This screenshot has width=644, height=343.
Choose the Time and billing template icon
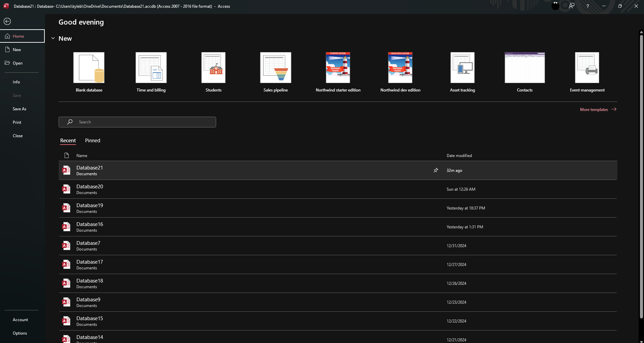(151, 68)
